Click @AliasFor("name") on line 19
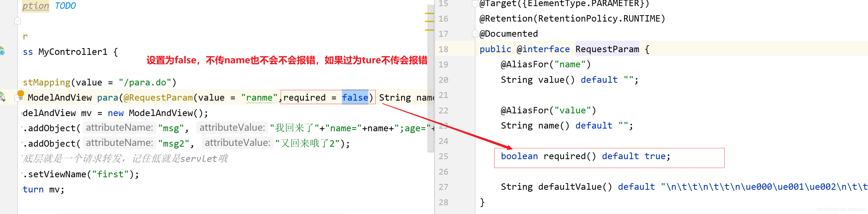 click(x=546, y=64)
